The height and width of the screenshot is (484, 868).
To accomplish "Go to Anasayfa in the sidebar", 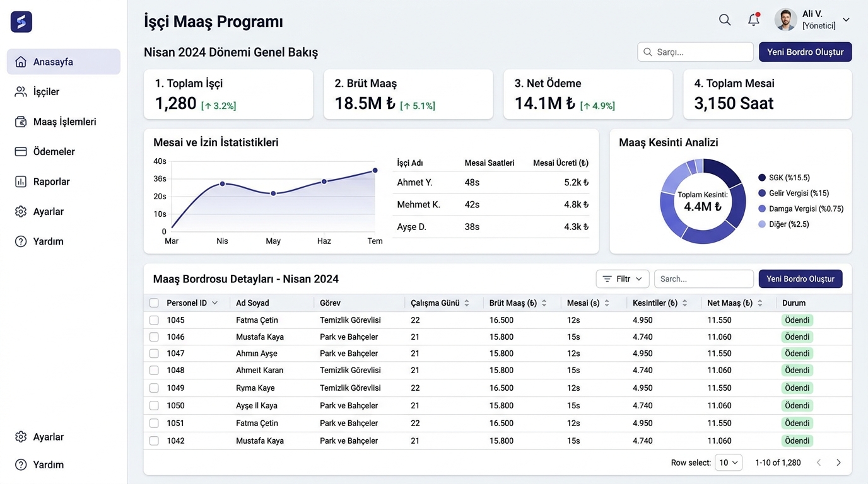I will (x=64, y=62).
